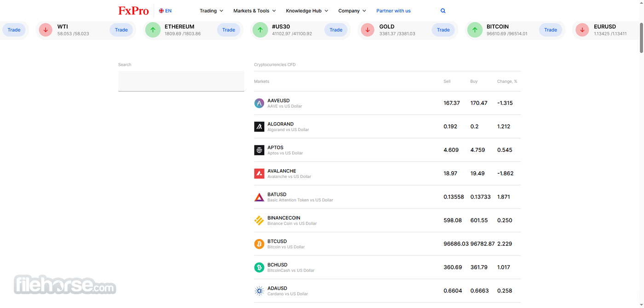Click the Bitcoin green up-arrow icon
This screenshot has height=308, width=644.
tap(475, 30)
